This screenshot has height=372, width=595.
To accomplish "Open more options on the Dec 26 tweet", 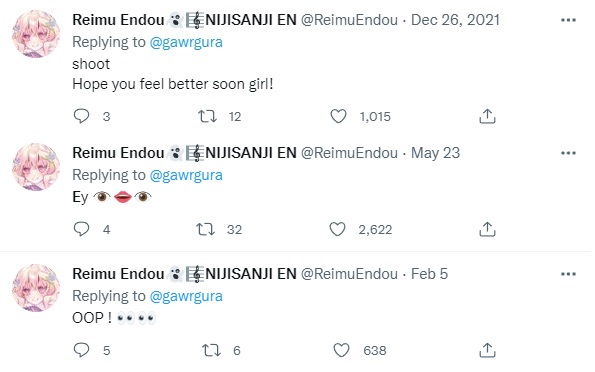I will [x=568, y=20].
